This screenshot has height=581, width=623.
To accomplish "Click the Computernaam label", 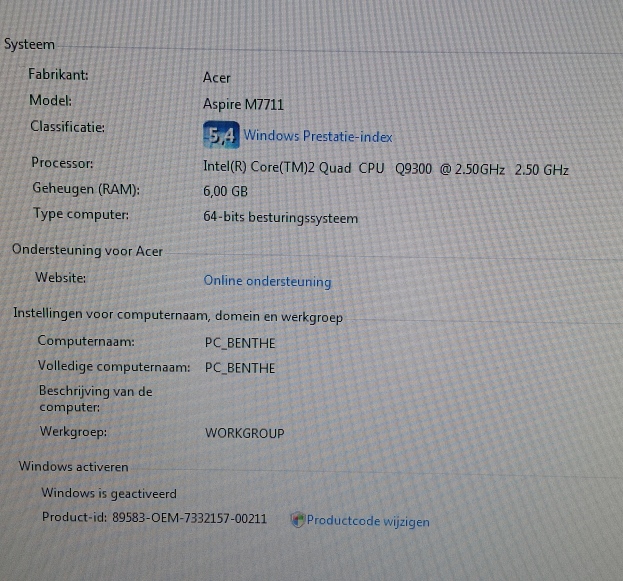I will coord(86,341).
